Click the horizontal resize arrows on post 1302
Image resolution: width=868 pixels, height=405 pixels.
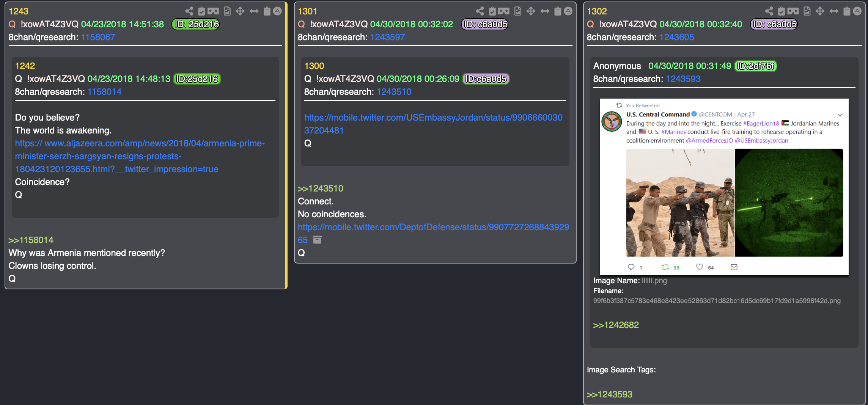click(x=834, y=11)
